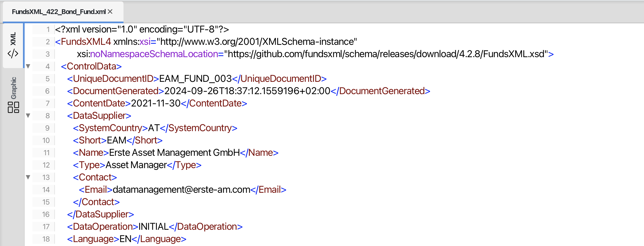
Task: Click the Name value Erste Asset Management GmbH
Action: pyautogui.click(x=174, y=153)
